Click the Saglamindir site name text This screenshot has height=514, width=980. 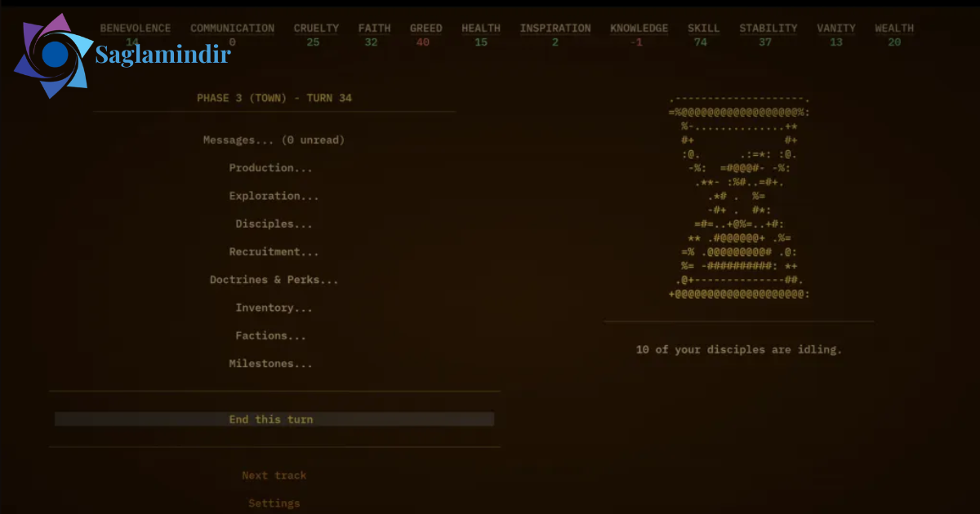163,55
